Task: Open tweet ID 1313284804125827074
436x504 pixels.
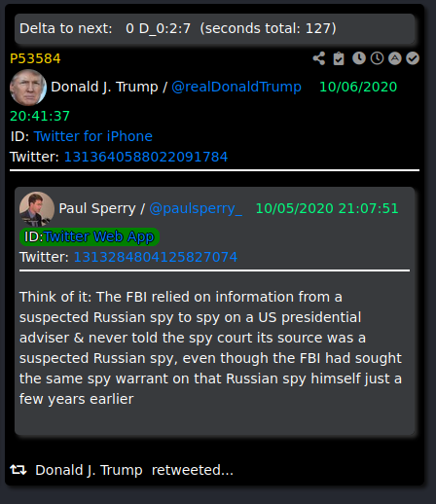Action: 156,257
